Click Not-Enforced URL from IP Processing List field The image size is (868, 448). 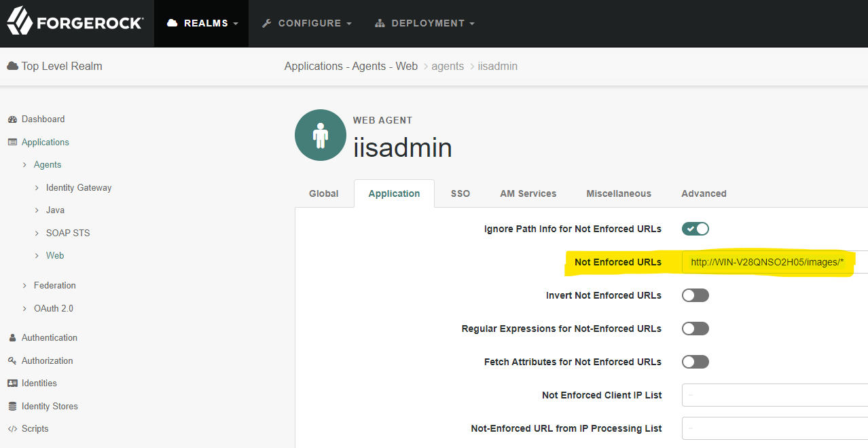(x=775, y=428)
